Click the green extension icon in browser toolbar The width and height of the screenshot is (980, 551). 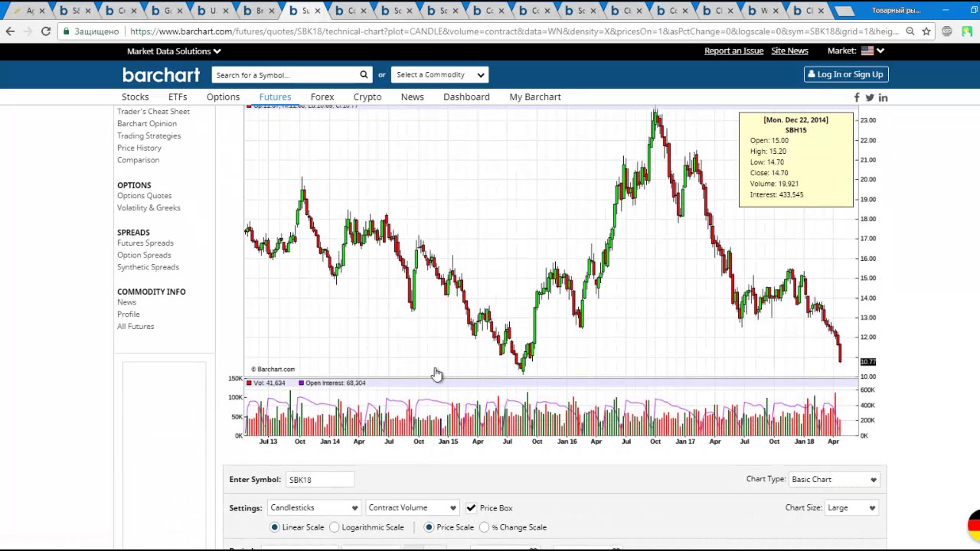(x=967, y=31)
